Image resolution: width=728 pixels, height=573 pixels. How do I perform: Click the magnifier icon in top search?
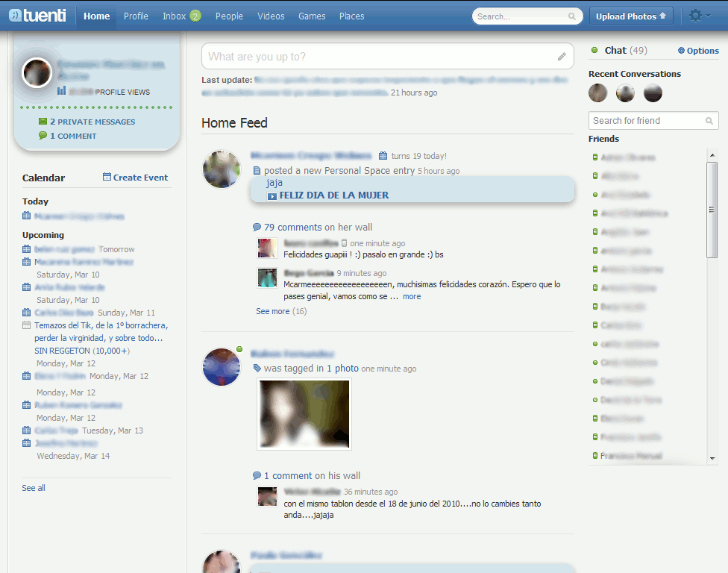click(x=572, y=16)
